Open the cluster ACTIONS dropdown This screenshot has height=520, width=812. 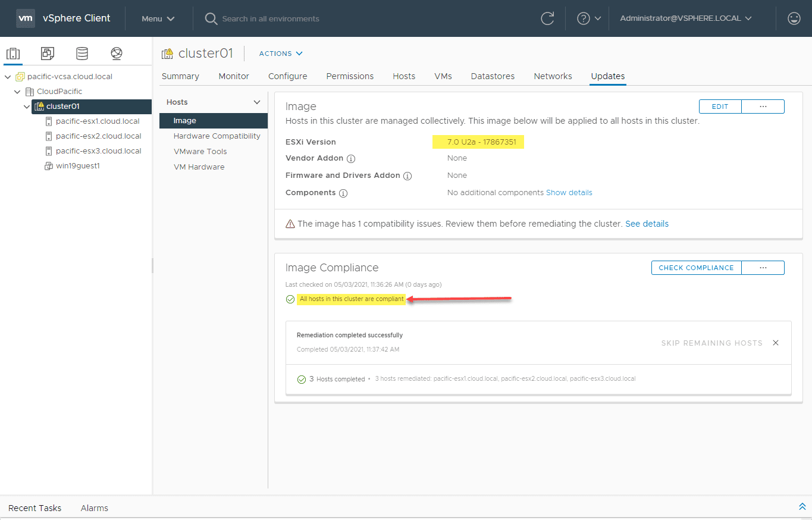(281, 54)
